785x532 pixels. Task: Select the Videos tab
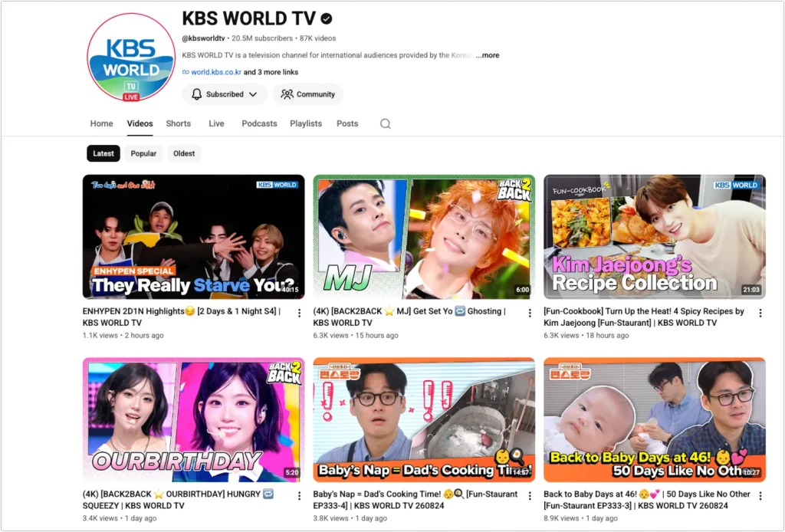(140, 123)
